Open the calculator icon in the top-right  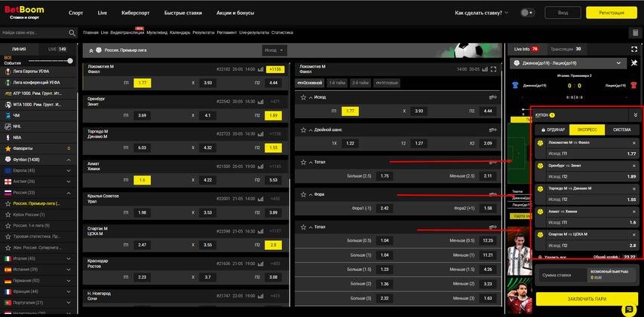point(635,33)
